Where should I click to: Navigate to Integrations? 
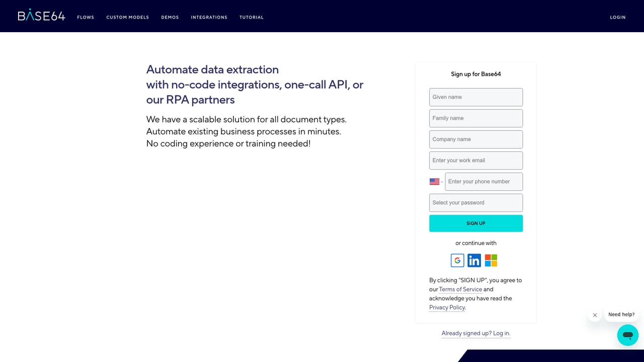pos(209,17)
